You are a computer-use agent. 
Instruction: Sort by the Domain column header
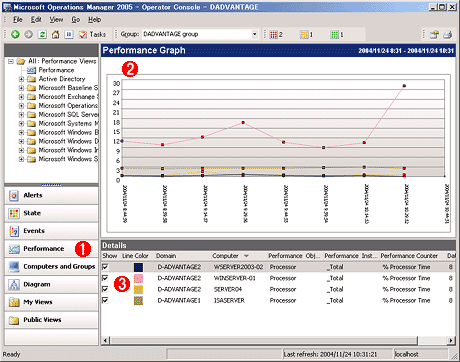pyautogui.click(x=182, y=256)
